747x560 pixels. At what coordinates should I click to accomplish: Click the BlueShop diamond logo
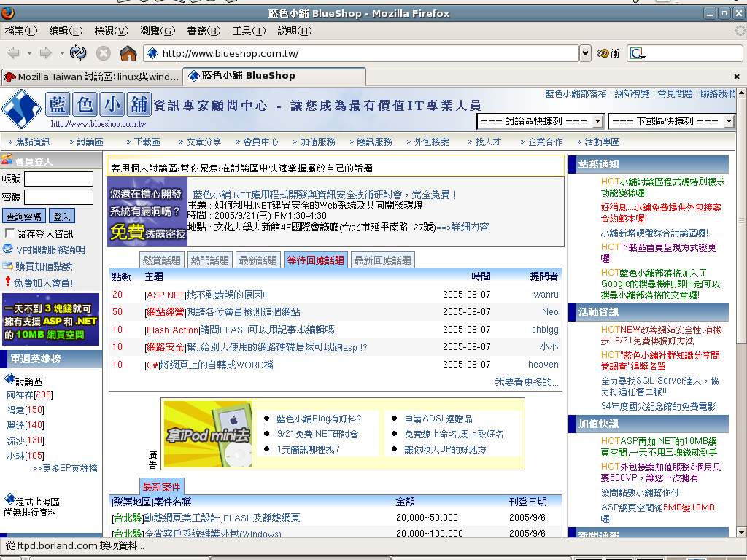[21, 109]
